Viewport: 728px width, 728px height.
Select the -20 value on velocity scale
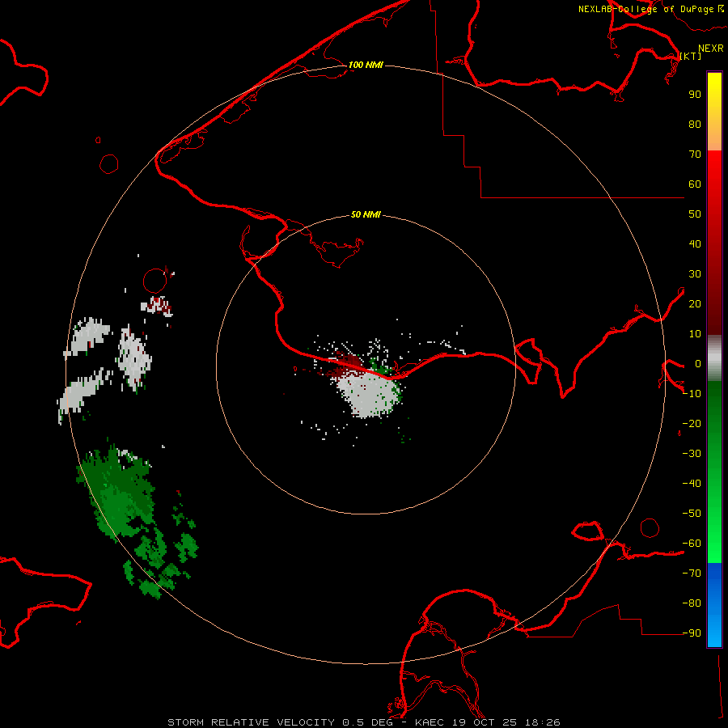coord(692,423)
